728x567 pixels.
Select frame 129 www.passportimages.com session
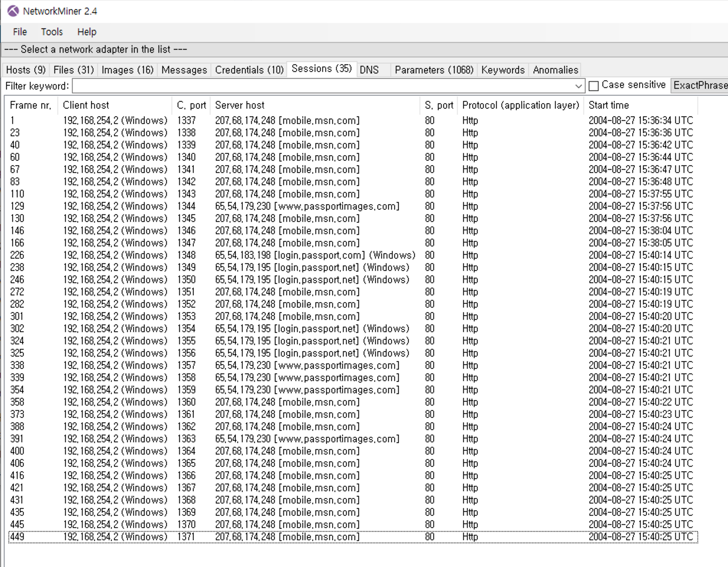tap(353, 206)
